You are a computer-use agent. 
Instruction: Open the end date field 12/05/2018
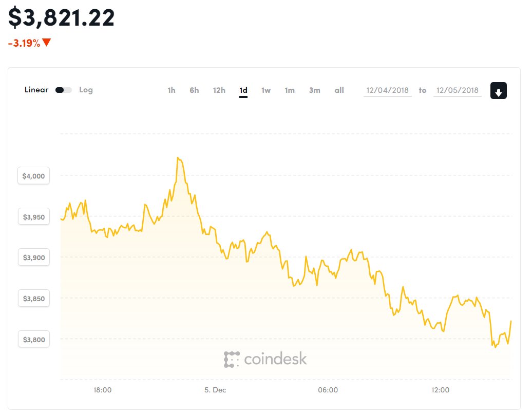coord(458,90)
